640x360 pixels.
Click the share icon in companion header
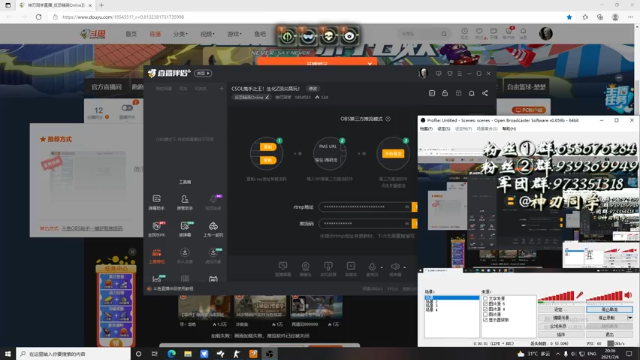[484, 93]
